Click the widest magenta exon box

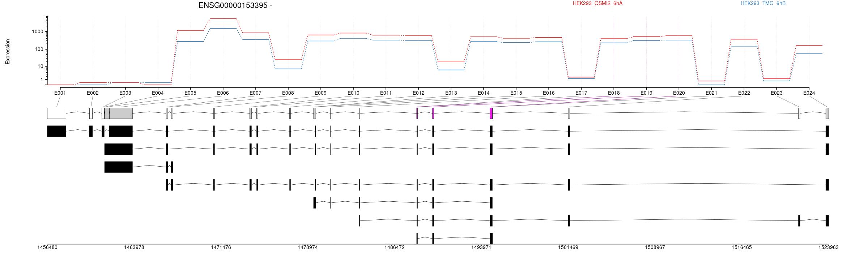click(491, 113)
